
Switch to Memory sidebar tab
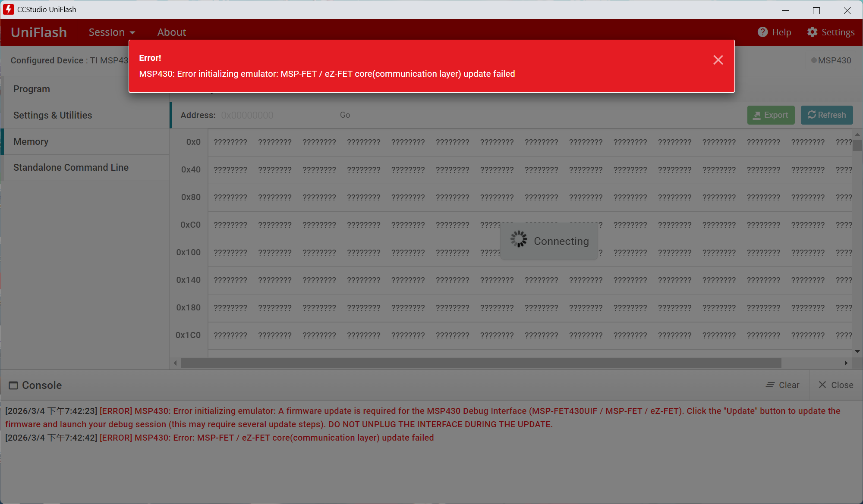[31, 141]
